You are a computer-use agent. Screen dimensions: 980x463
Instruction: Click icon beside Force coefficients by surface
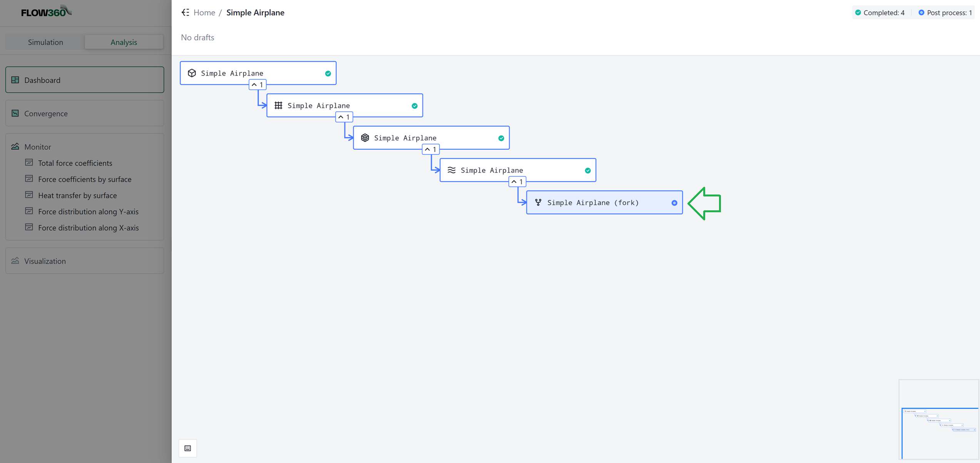pyautogui.click(x=29, y=179)
